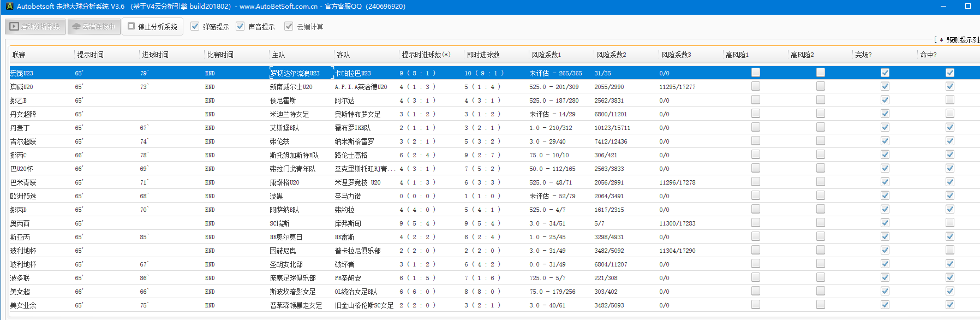This screenshot has height=320, width=980.
Task: Check 高风险1 box for the 丹麦丁 row
Action: pos(756,127)
